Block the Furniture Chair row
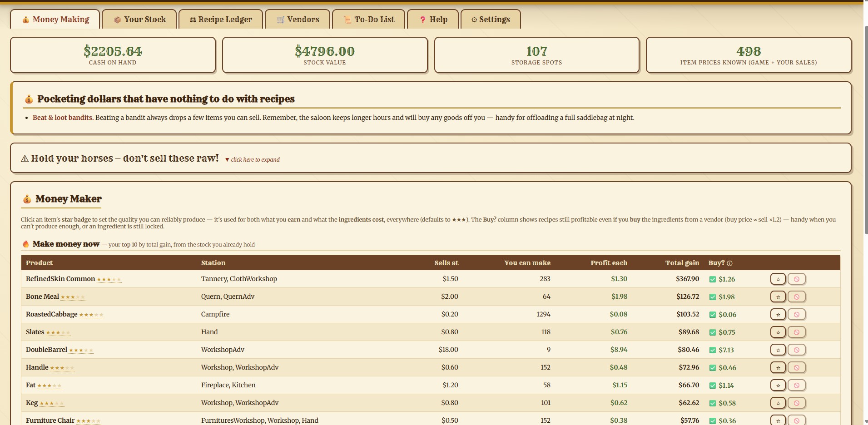 point(796,420)
